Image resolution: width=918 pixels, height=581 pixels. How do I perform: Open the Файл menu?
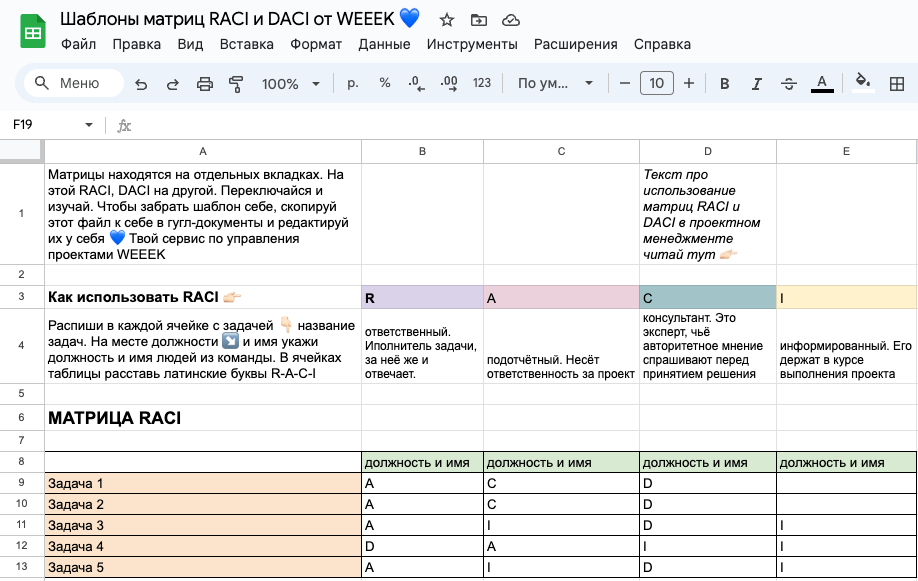click(x=78, y=45)
